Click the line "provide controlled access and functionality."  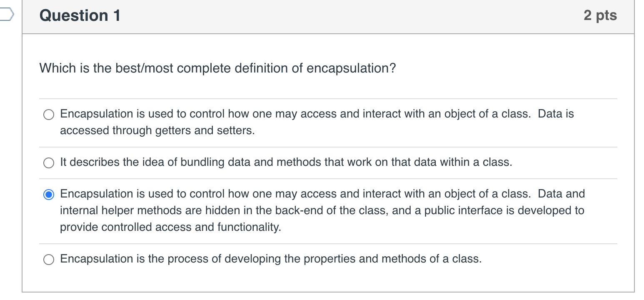click(170, 227)
